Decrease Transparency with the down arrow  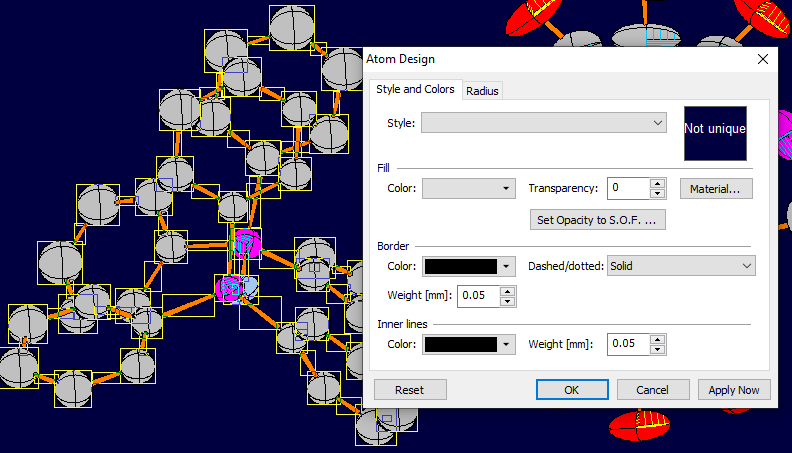point(657,193)
